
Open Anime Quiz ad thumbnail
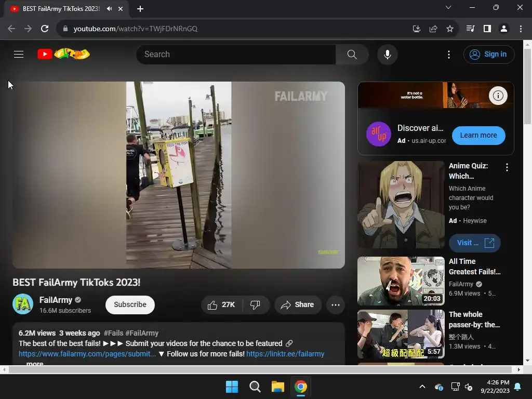point(401,205)
